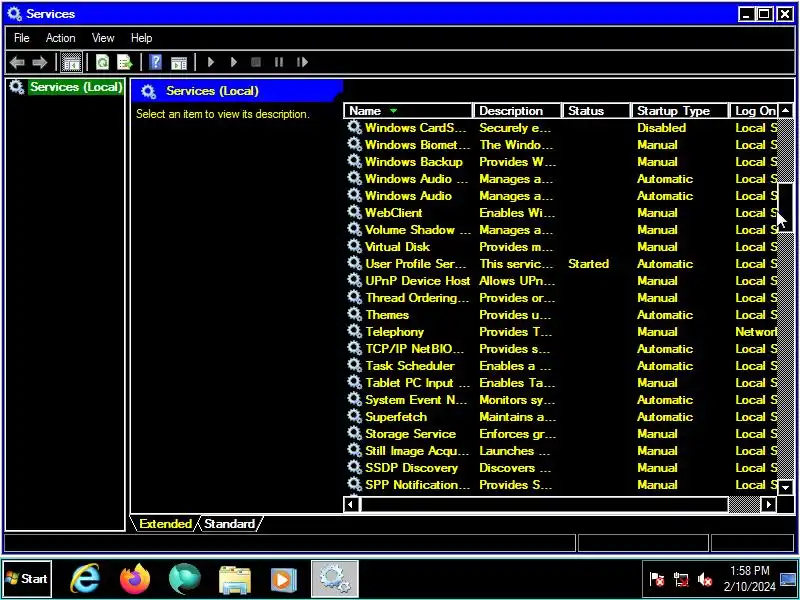Open the Action menu
Image resolution: width=800 pixels, height=600 pixels.
(60, 38)
